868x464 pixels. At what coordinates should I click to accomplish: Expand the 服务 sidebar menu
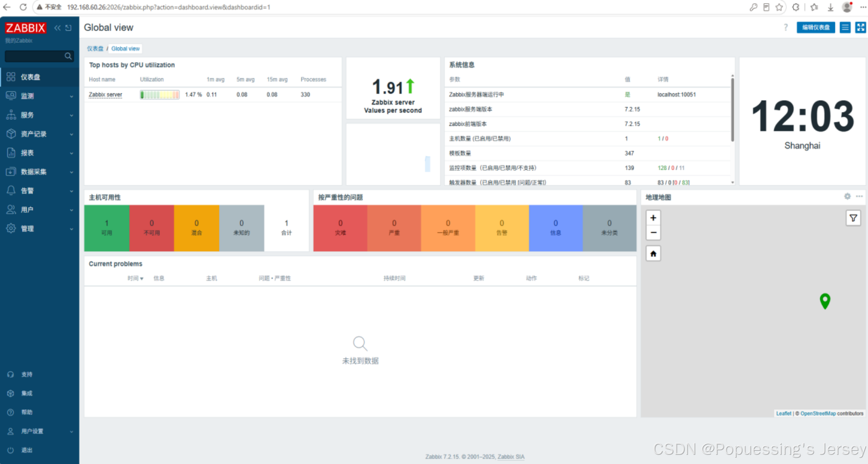39,115
